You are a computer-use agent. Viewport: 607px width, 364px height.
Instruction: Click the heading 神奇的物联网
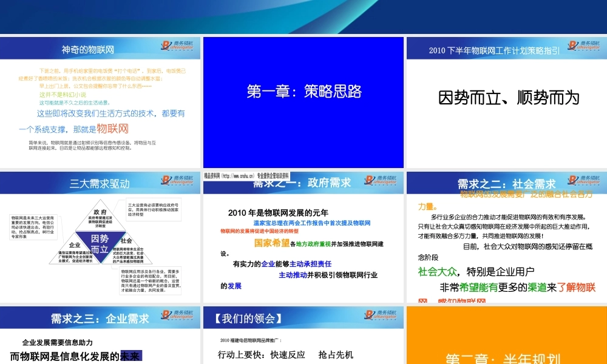pos(88,50)
